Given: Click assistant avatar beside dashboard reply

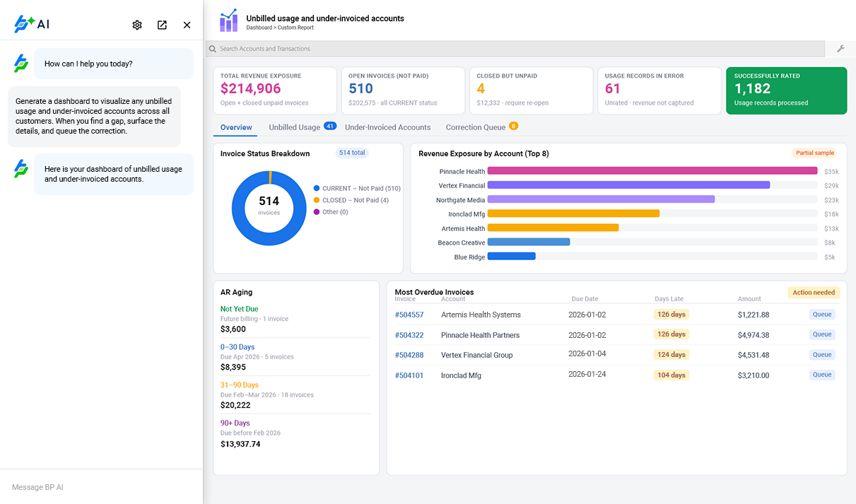Looking at the screenshot, I should click(21, 168).
